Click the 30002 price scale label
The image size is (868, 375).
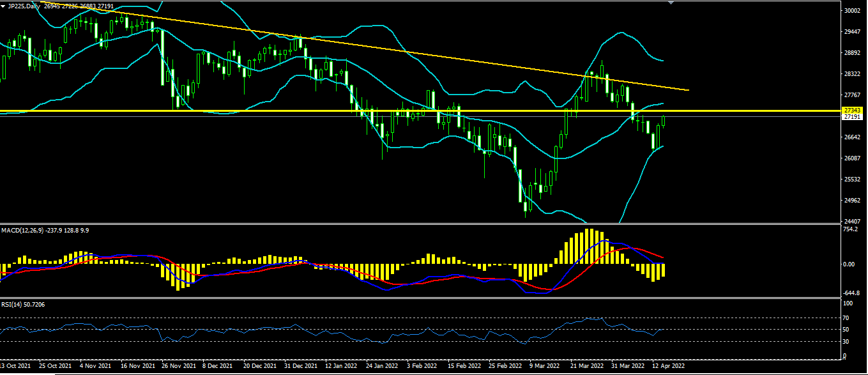852,11
